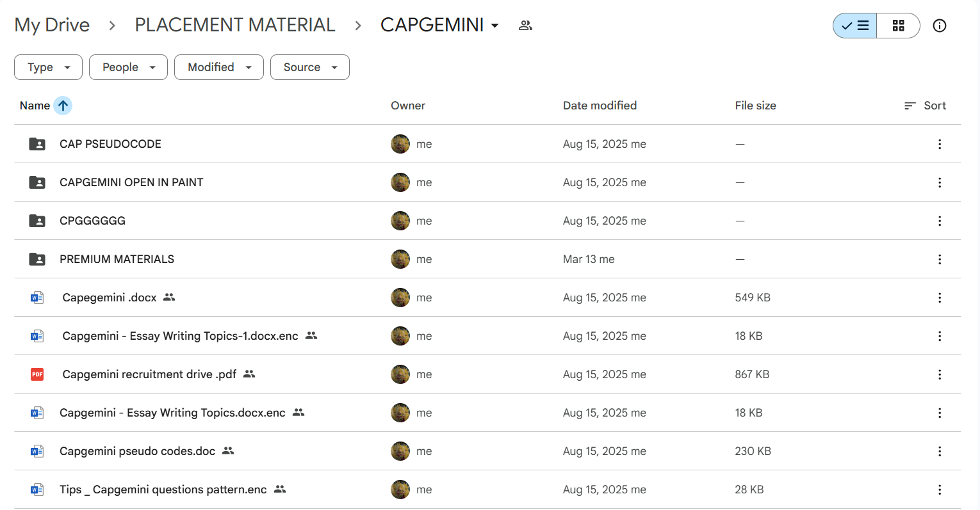Click the Word icon of Capgemini pseudo codes.doc
The height and width of the screenshot is (510, 980).
coord(37,451)
